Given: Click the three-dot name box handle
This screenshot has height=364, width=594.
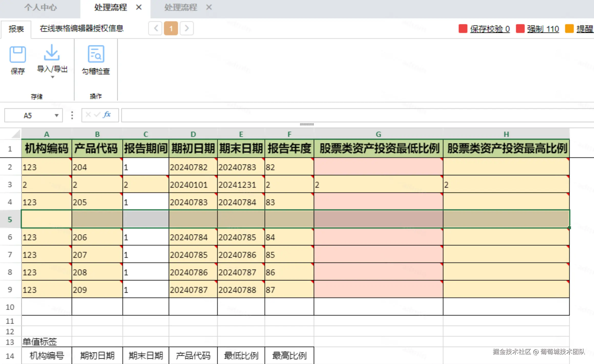Looking at the screenshot, I should click(x=72, y=115).
